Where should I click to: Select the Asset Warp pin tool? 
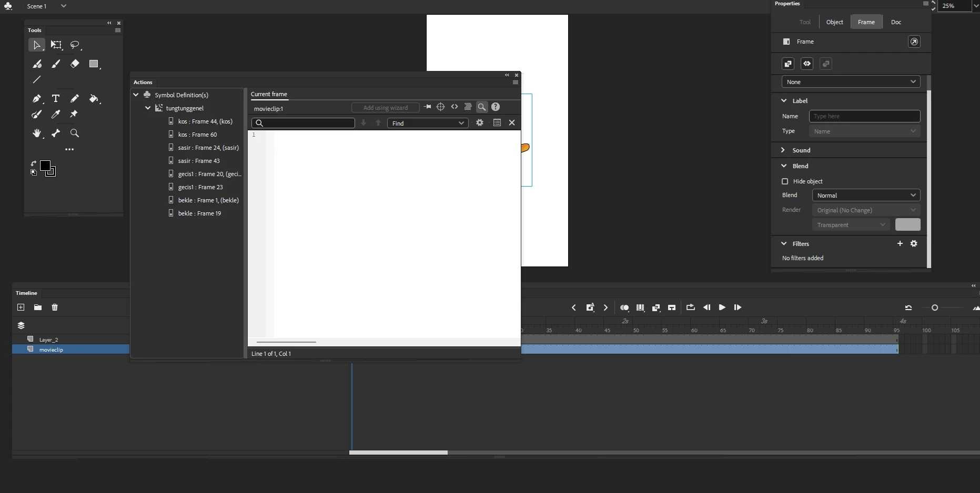[74, 114]
